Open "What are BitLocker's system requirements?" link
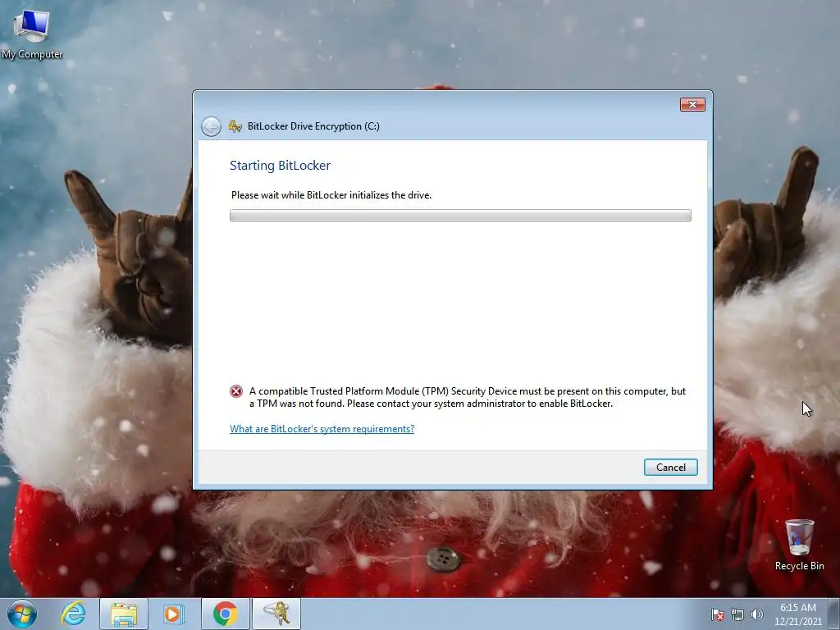The height and width of the screenshot is (630, 840). point(322,429)
